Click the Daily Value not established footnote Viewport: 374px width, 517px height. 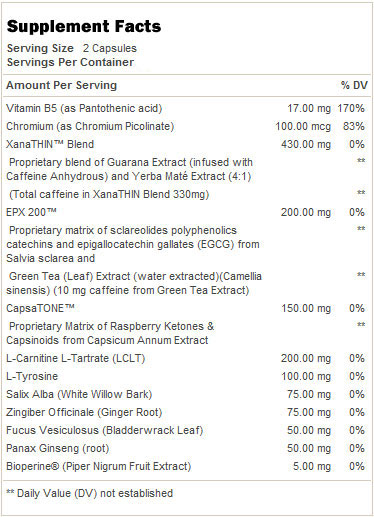(x=90, y=493)
